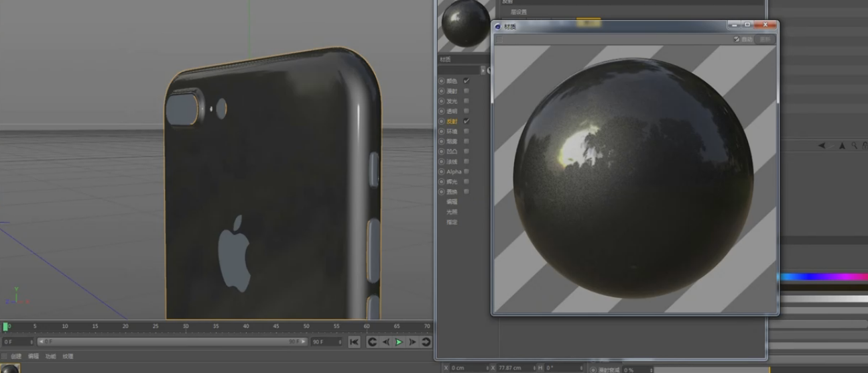Enable the 辉光 channel checkbox
Viewport: 868px width, 373px height.
click(x=467, y=181)
